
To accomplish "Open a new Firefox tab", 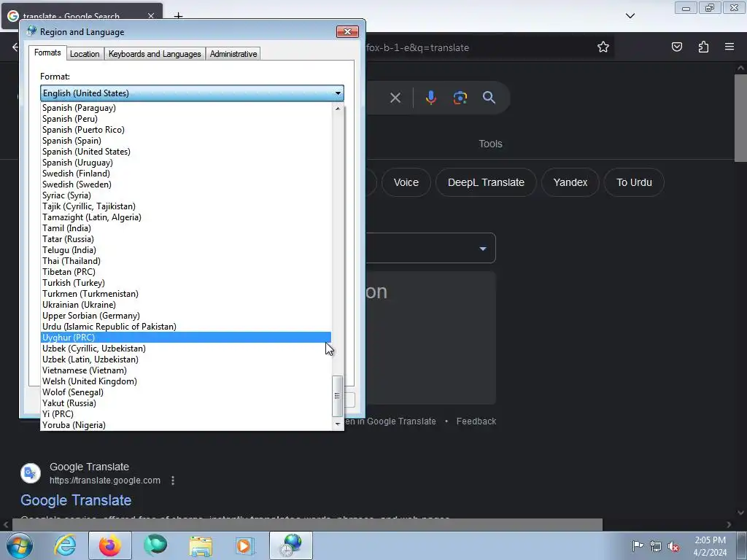I will click(178, 16).
